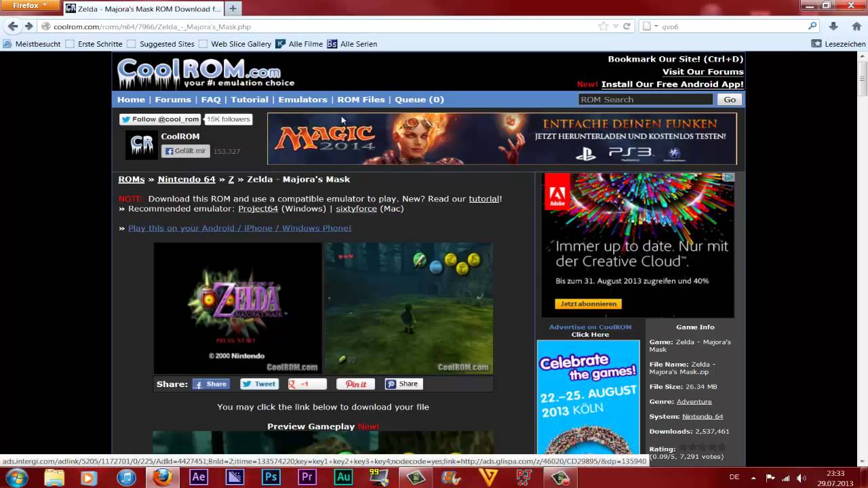Open the FAQ menu item
This screenshot has height=488, width=868.
tap(211, 100)
